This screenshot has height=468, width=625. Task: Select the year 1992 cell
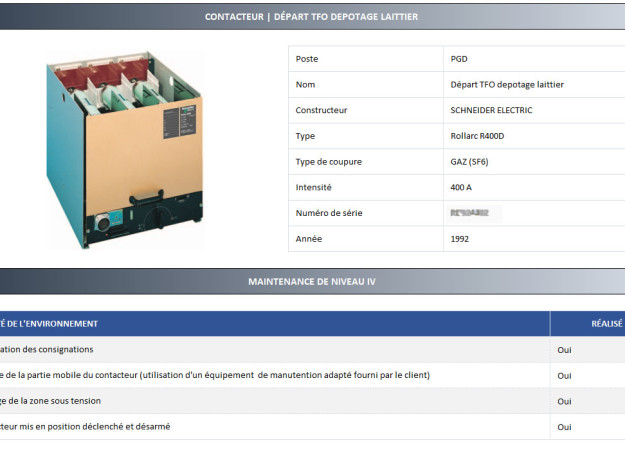tap(460, 239)
